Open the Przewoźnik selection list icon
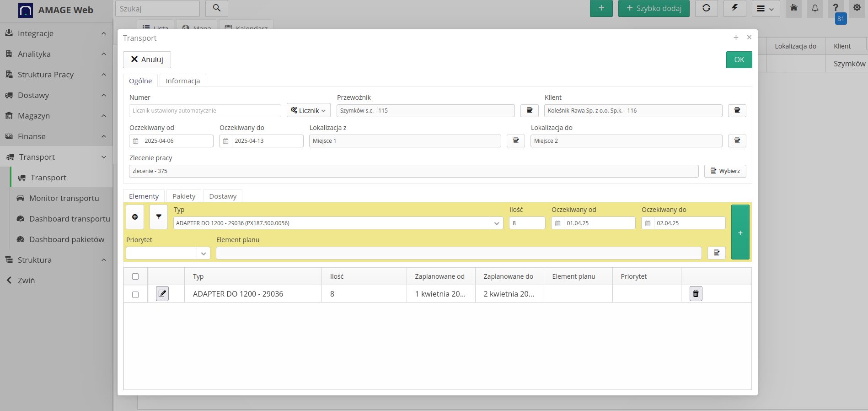 529,111
